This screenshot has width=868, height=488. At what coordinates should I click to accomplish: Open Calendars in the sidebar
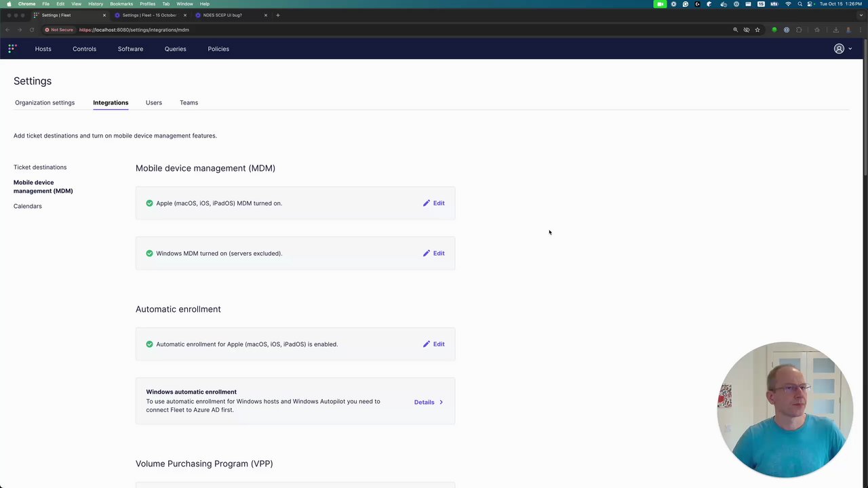tap(28, 206)
